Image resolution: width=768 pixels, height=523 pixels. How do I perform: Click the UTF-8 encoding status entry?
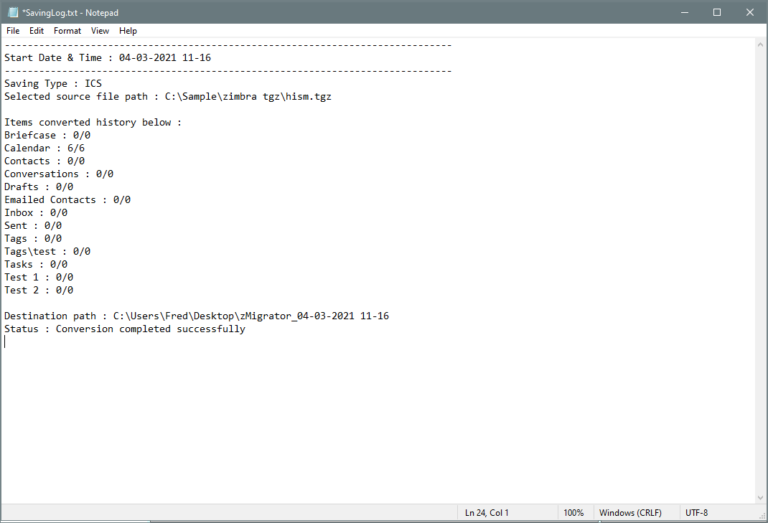(696, 513)
